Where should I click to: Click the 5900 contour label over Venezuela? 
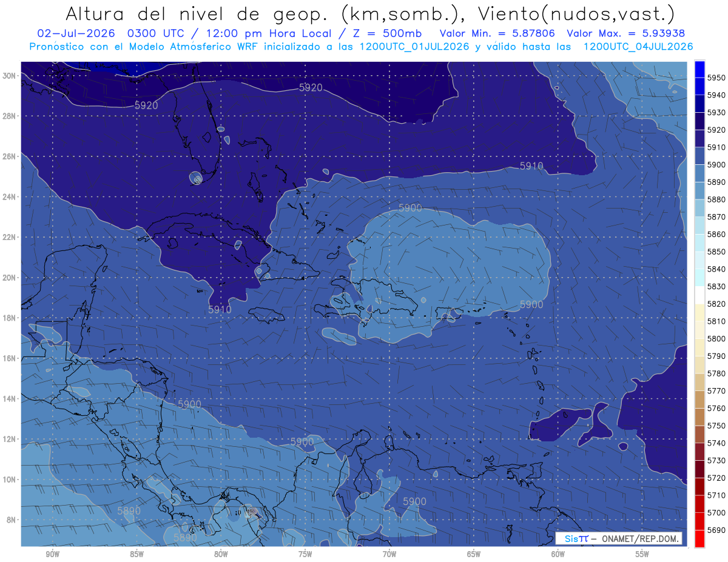click(414, 501)
